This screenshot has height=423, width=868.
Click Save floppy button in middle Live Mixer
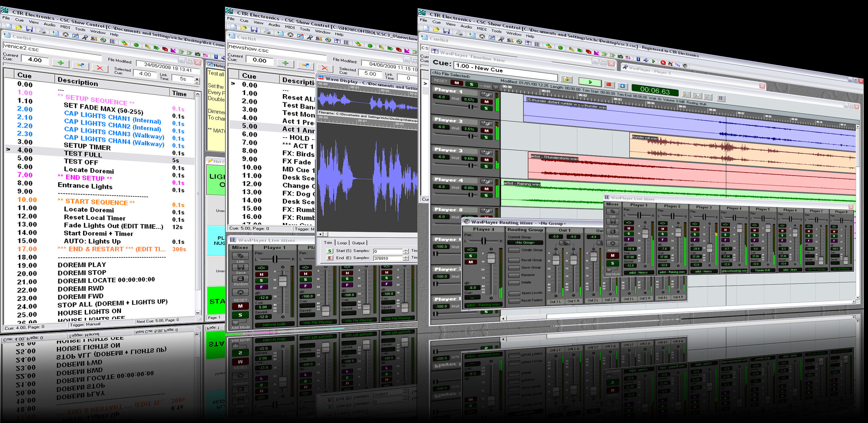[x=240, y=267]
